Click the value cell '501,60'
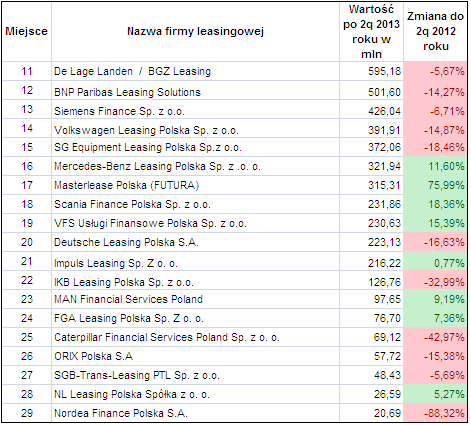 pos(371,90)
